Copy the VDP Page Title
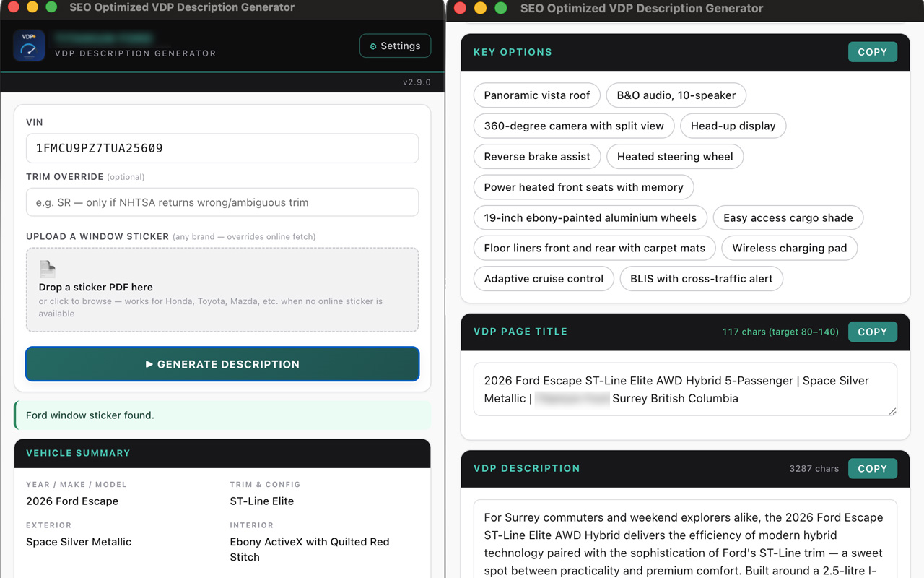The width and height of the screenshot is (924, 578). [x=872, y=332]
